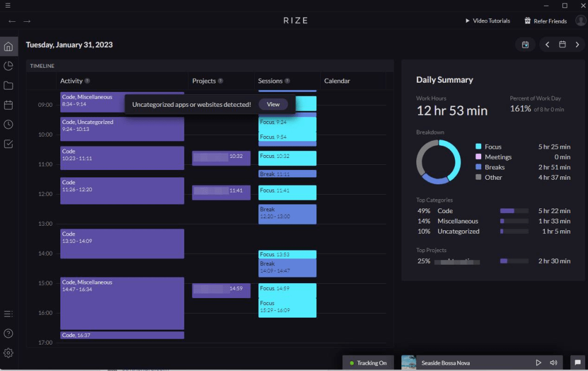Go to the previous day arrow
This screenshot has width=588, height=371.
tap(547, 45)
